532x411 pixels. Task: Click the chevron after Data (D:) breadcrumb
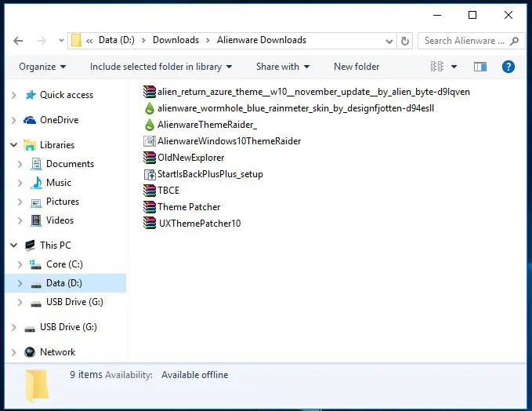(x=144, y=41)
